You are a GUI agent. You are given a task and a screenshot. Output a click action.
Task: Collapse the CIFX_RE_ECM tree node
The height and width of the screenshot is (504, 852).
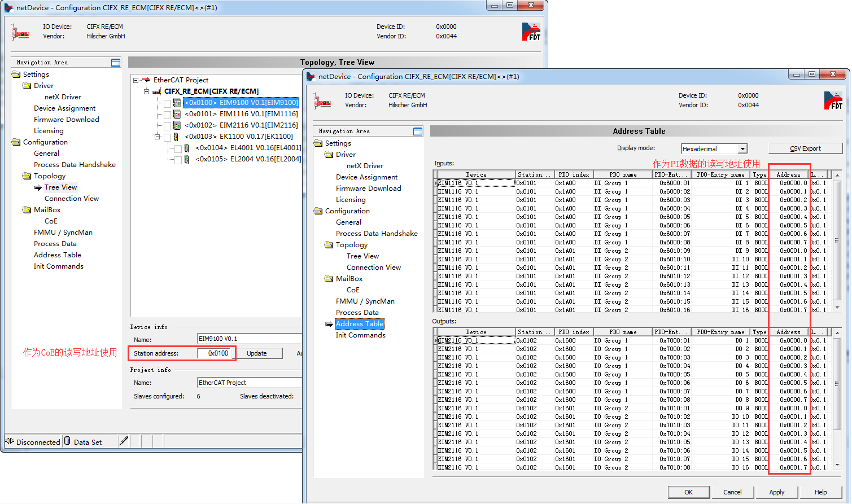[x=147, y=91]
